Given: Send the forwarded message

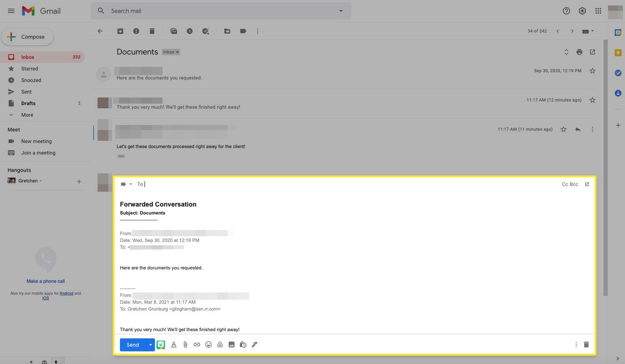Looking at the screenshot, I should click(132, 345).
